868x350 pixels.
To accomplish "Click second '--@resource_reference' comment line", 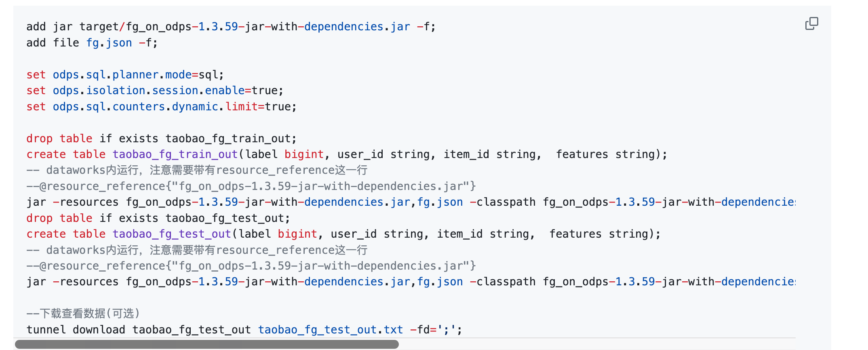I will tap(251, 266).
